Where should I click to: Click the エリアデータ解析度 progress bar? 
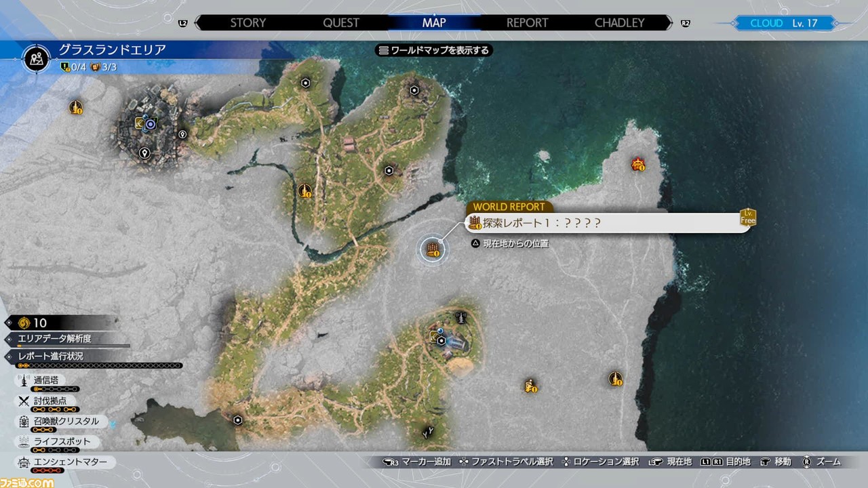[73, 346]
